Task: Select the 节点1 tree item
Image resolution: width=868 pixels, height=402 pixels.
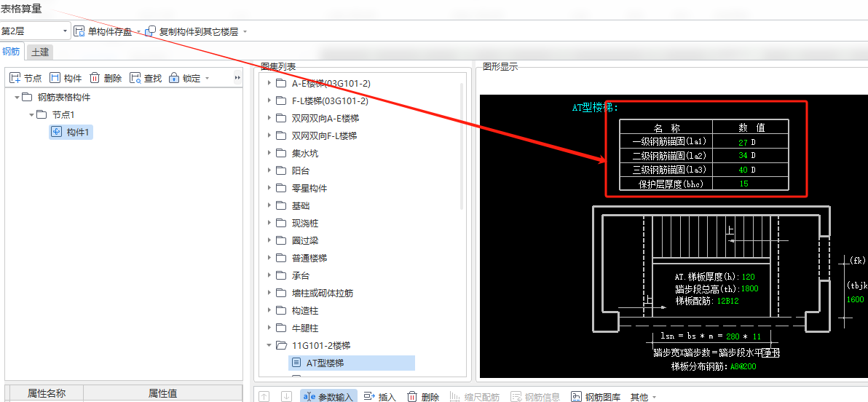Action: pos(63,114)
